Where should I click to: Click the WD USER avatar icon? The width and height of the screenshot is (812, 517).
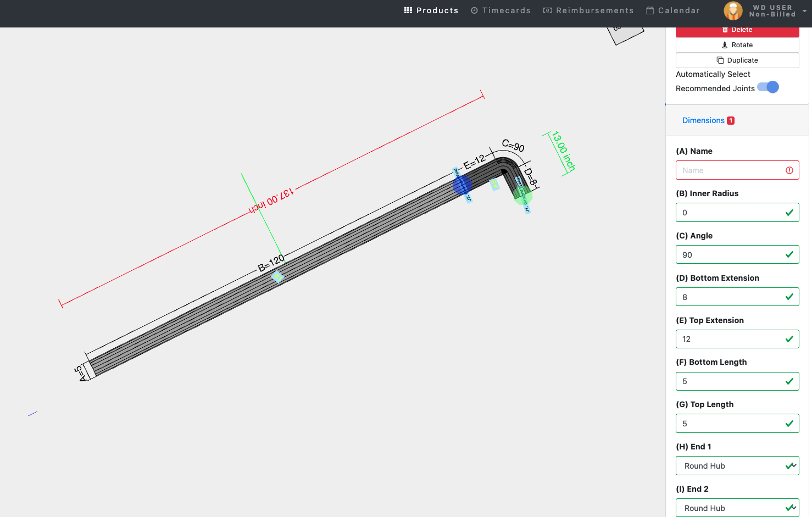pos(733,10)
